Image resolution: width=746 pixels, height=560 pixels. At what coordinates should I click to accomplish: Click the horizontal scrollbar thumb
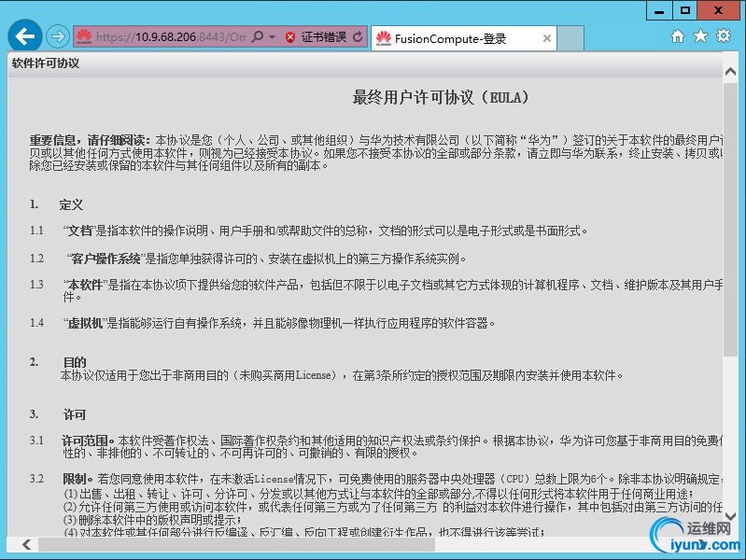tap(236, 544)
